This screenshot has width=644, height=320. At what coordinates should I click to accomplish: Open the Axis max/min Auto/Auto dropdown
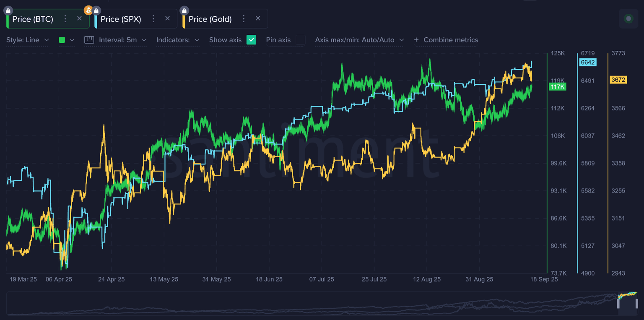[359, 40]
